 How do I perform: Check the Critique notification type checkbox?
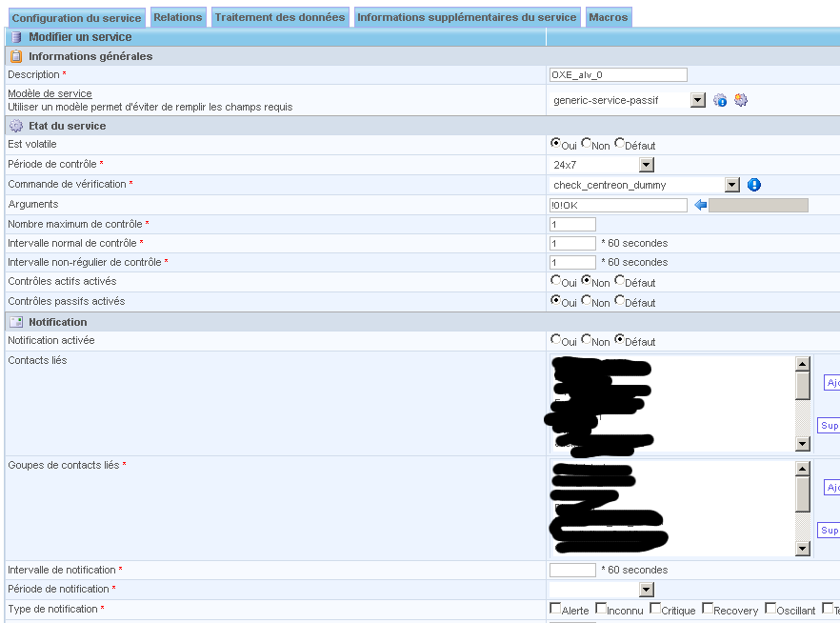[x=655, y=609]
